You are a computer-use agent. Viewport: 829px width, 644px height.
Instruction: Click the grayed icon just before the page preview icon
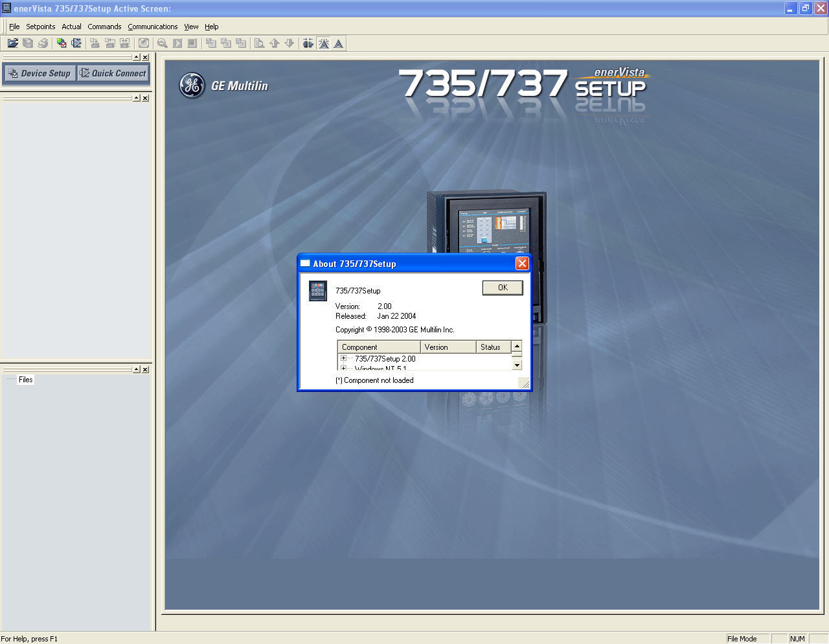tap(241, 43)
